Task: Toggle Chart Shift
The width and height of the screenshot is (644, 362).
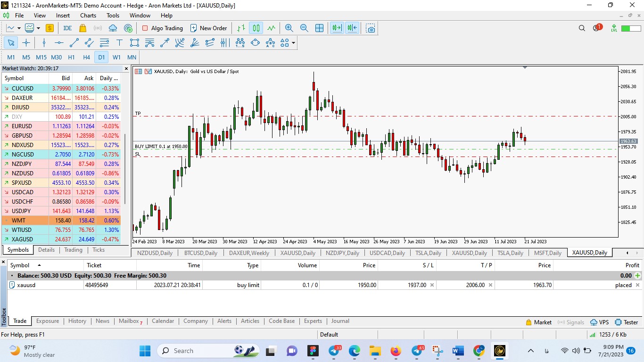Action: (x=352, y=28)
